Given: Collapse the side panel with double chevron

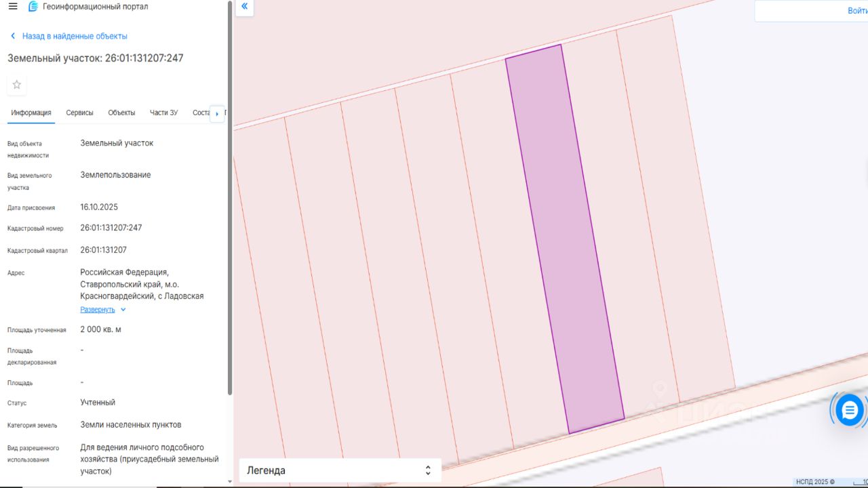Looking at the screenshot, I should pos(244,7).
